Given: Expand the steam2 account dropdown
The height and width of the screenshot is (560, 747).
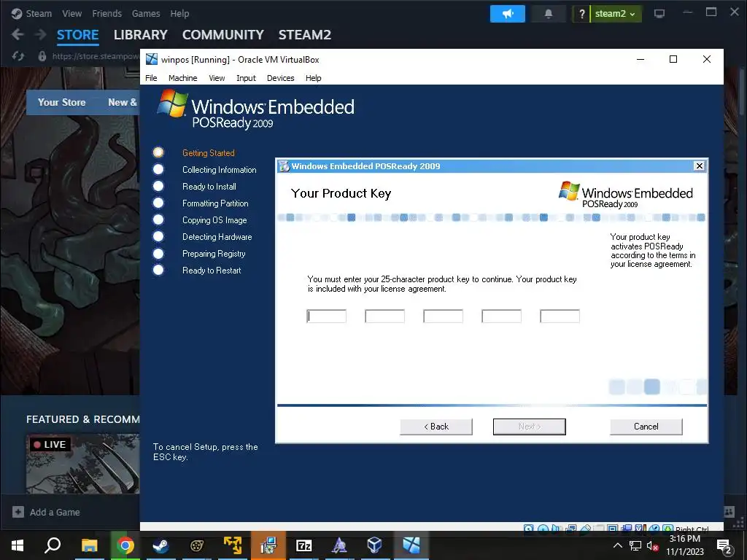Looking at the screenshot, I should coord(615,14).
